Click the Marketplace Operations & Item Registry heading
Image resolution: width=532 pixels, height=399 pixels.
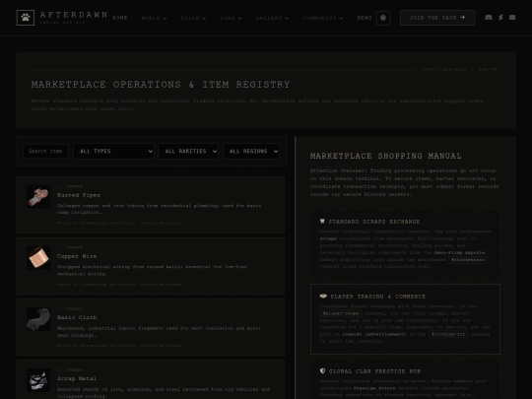161,85
